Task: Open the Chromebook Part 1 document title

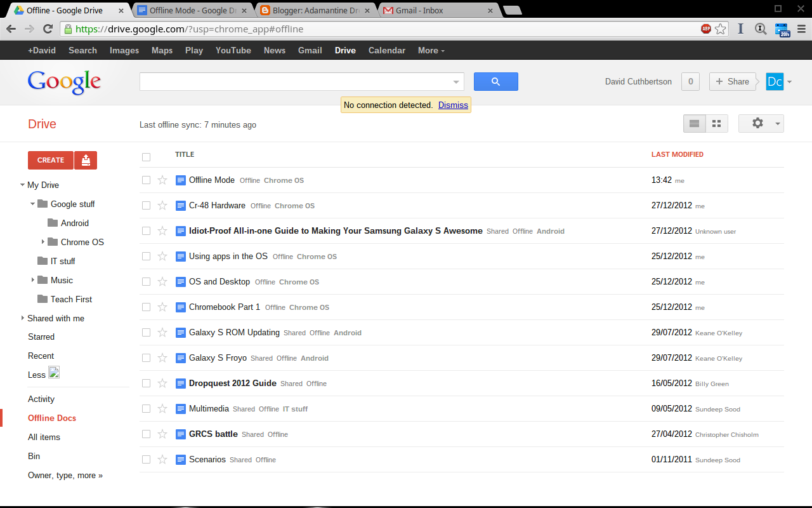Action: tap(225, 307)
